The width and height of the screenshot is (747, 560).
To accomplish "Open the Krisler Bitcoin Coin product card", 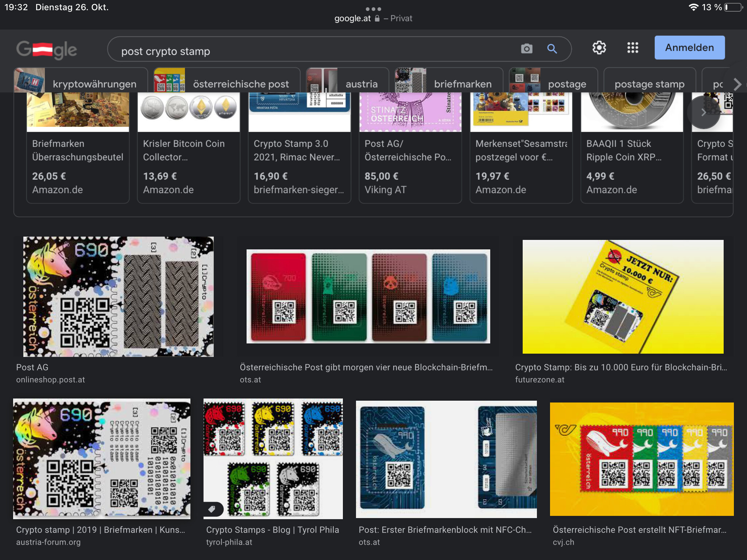I will pyautogui.click(x=189, y=150).
